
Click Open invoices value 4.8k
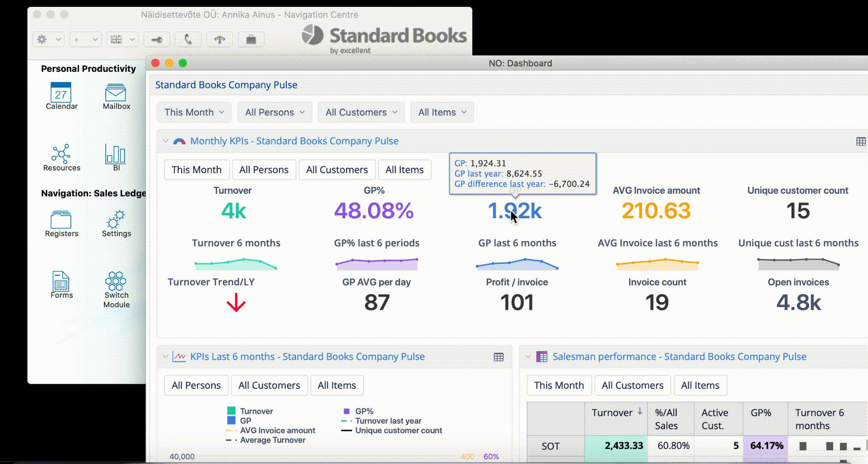(798, 302)
